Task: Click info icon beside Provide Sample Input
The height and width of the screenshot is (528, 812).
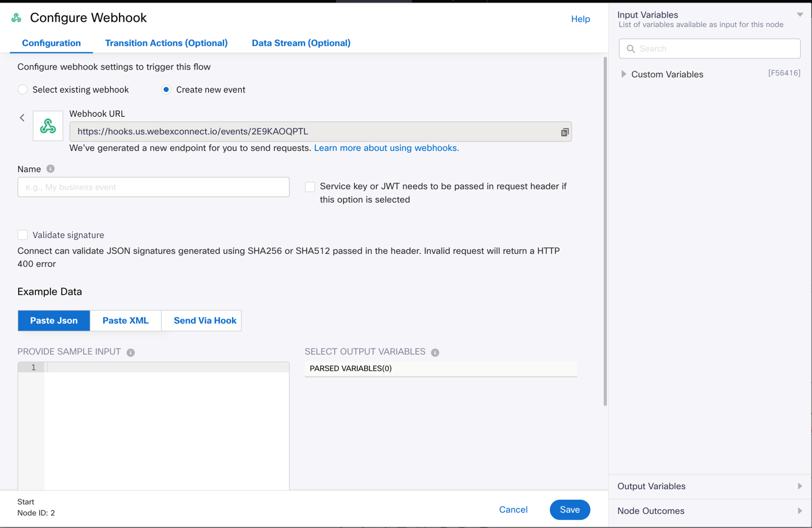Action: pos(131,352)
